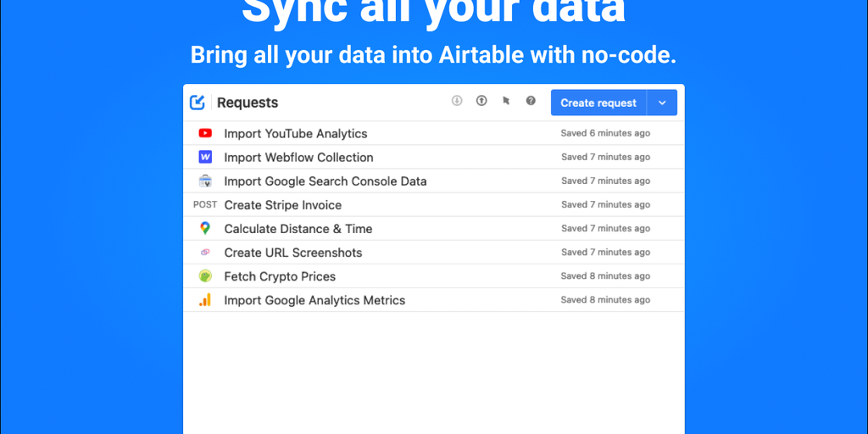Click the download arrow icon in header
Viewport: 868px width, 434px height.
tap(457, 101)
